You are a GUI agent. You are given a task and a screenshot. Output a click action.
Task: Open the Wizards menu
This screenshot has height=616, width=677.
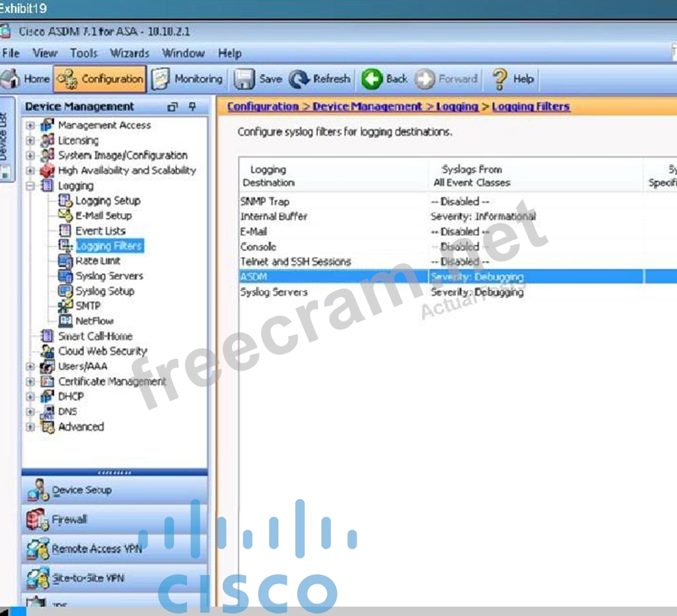[129, 54]
